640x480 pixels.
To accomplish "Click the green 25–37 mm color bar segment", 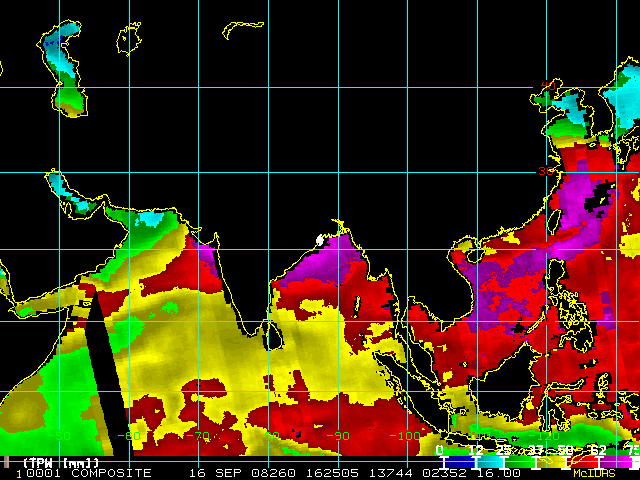I will point(520,462).
